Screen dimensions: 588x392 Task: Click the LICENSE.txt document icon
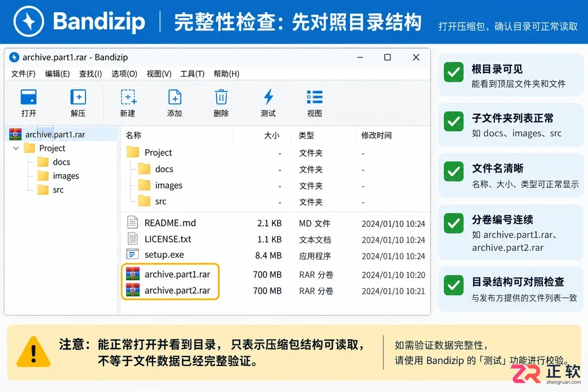133,238
